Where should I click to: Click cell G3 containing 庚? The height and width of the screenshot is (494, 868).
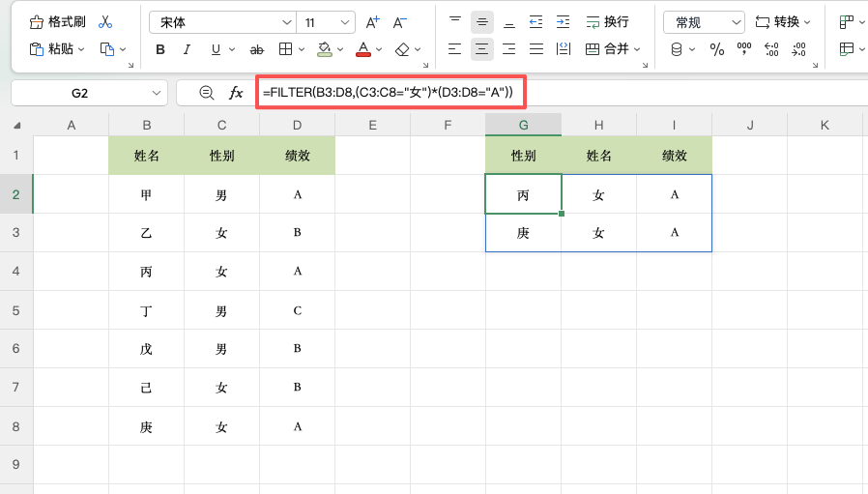[524, 233]
